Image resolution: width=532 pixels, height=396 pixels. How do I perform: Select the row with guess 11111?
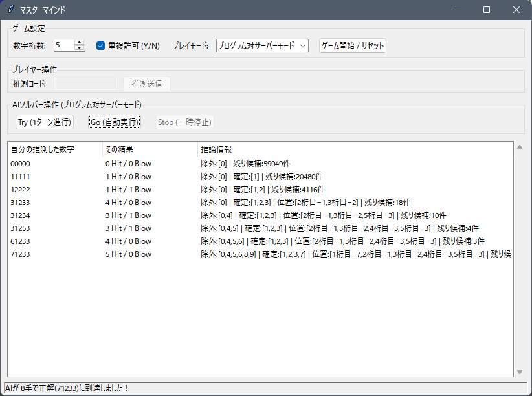(260, 177)
